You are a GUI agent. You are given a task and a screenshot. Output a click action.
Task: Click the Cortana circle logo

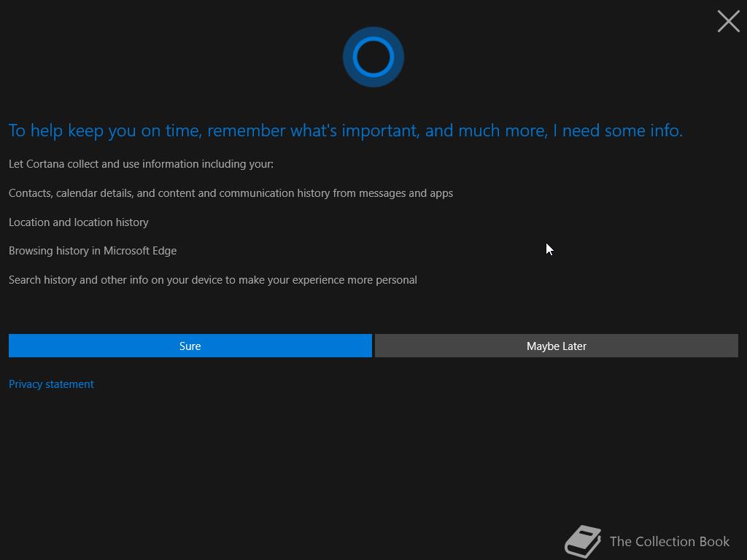point(373,57)
